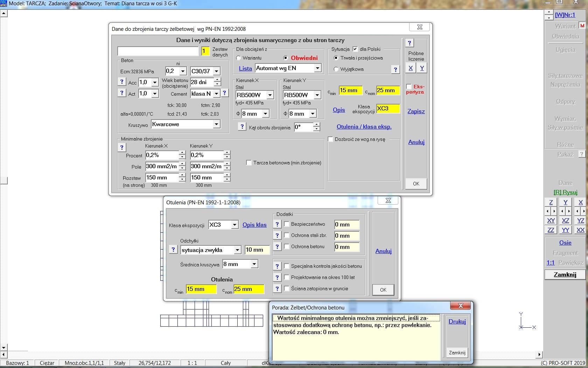588x368 pixels.
Task: Click the red M icon beside Wariant
Action: [582, 26]
